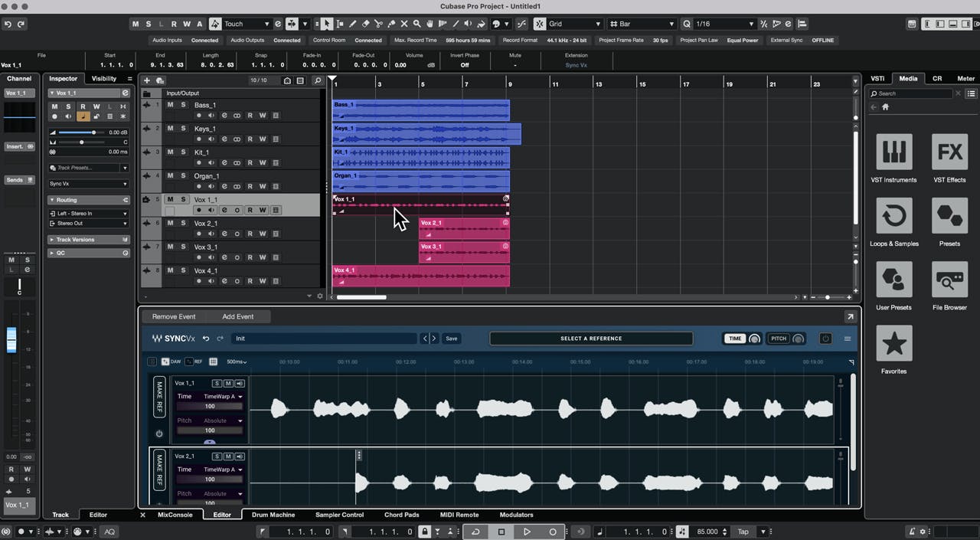
Task: Mute the Bass_1 track
Action: point(170,105)
